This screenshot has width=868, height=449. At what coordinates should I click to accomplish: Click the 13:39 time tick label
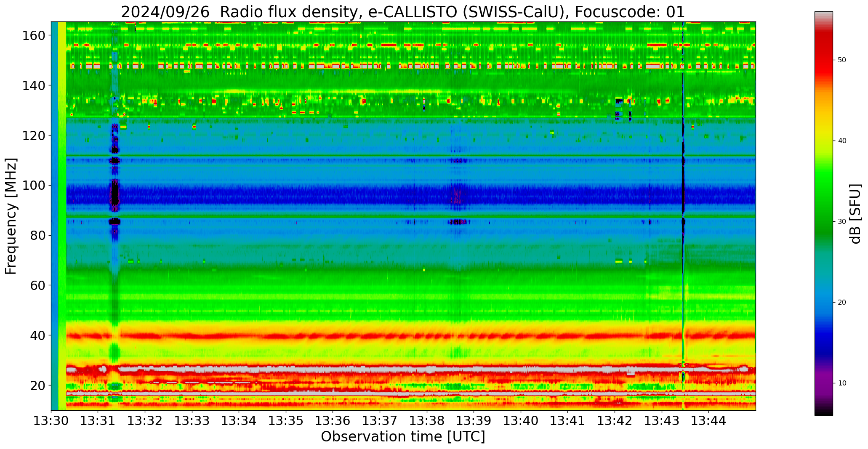coord(474,420)
